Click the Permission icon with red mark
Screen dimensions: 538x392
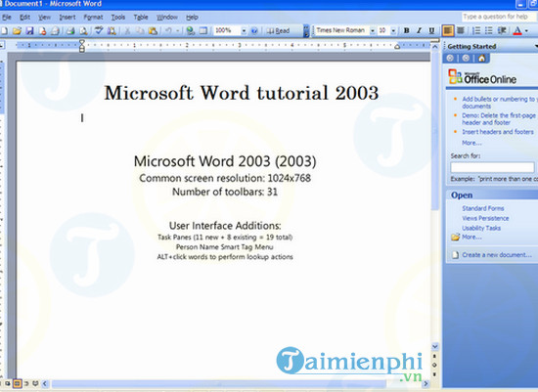[x=42, y=31]
